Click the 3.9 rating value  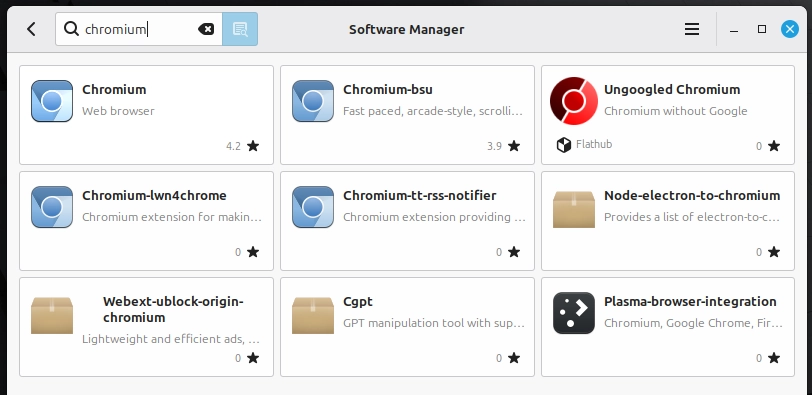(494, 147)
